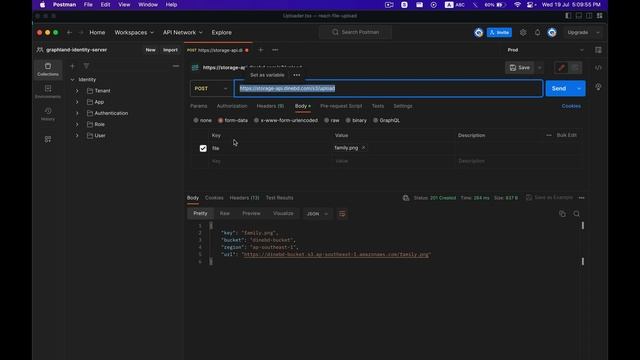Copy the response with copy icon
The width and height of the screenshot is (640, 360).
pos(562,214)
